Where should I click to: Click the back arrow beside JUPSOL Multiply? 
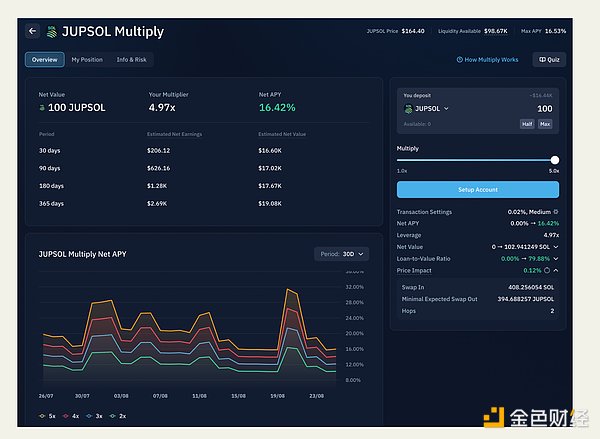tap(33, 32)
